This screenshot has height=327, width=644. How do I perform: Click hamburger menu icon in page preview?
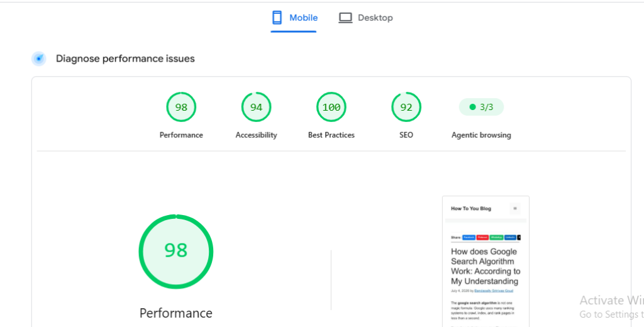pos(515,208)
